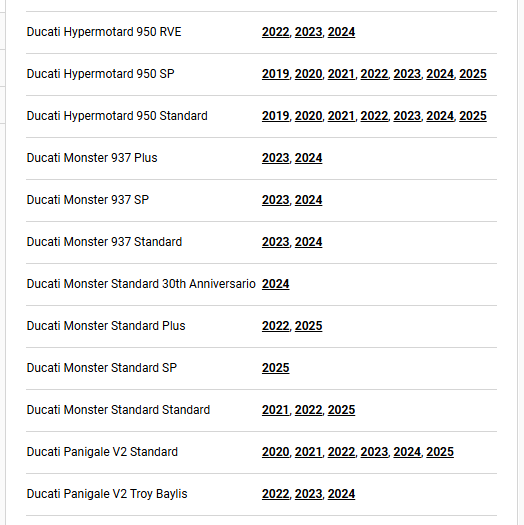
Task: Open 2022 for Panigale V2 Troy Baylis
Action: point(276,494)
